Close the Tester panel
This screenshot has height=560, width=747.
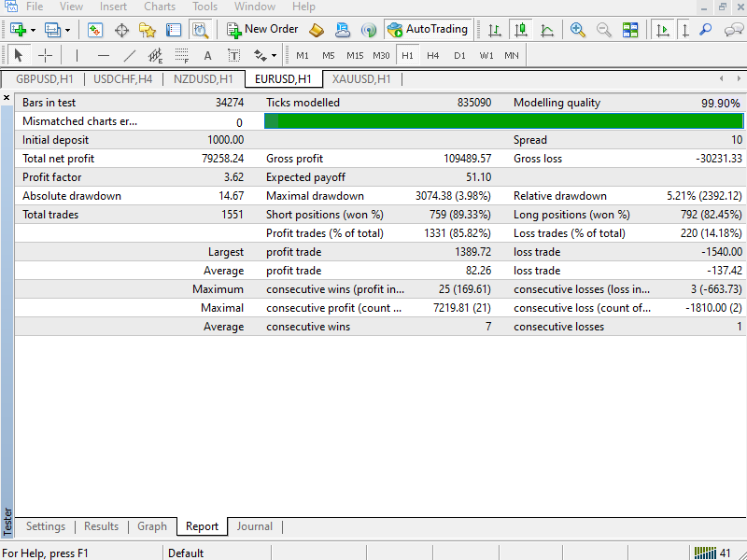[x=7, y=98]
